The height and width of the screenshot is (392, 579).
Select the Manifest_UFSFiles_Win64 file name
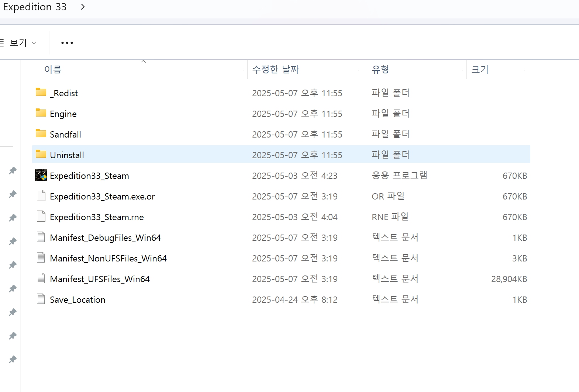click(x=100, y=279)
